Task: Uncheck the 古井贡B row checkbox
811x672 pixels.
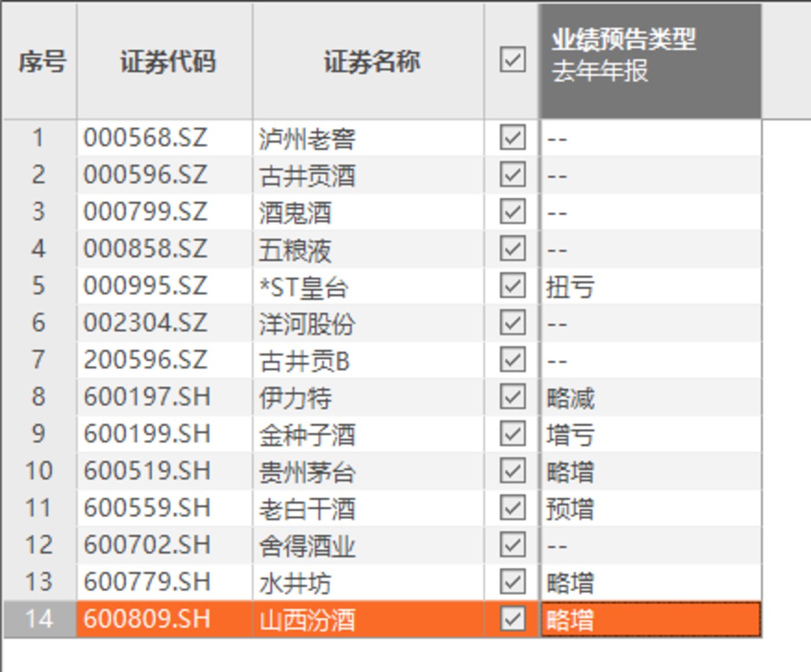Action: pyautogui.click(x=513, y=360)
